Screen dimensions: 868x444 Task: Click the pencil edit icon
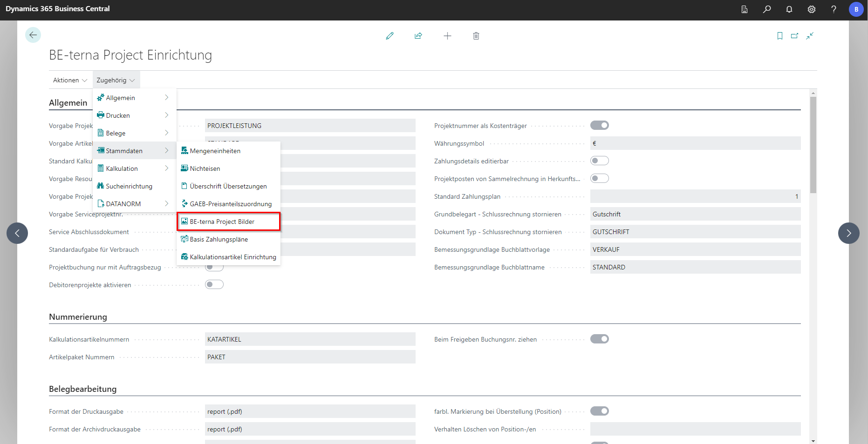click(x=390, y=36)
